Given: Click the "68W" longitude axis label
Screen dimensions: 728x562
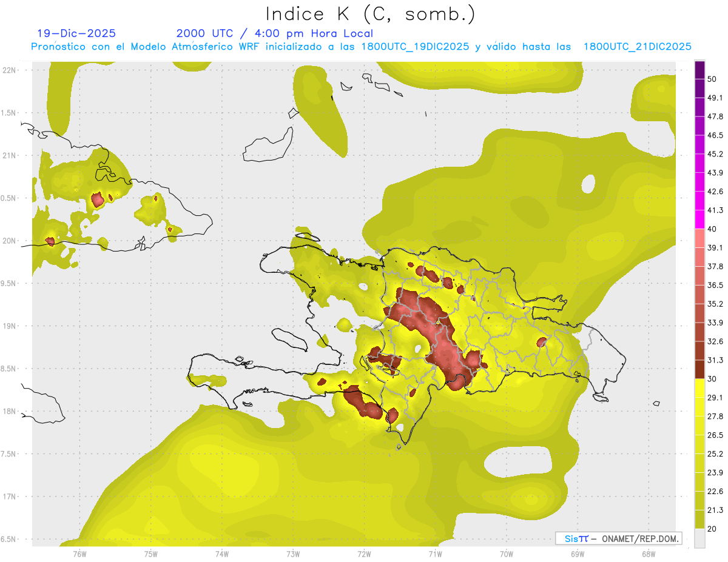Looking at the screenshot, I should click(x=649, y=554).
